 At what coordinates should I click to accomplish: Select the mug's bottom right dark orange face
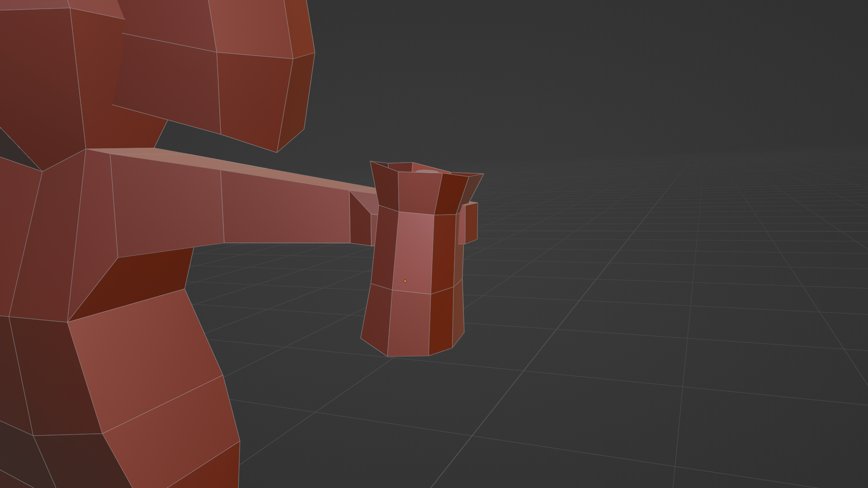[441, 321]
